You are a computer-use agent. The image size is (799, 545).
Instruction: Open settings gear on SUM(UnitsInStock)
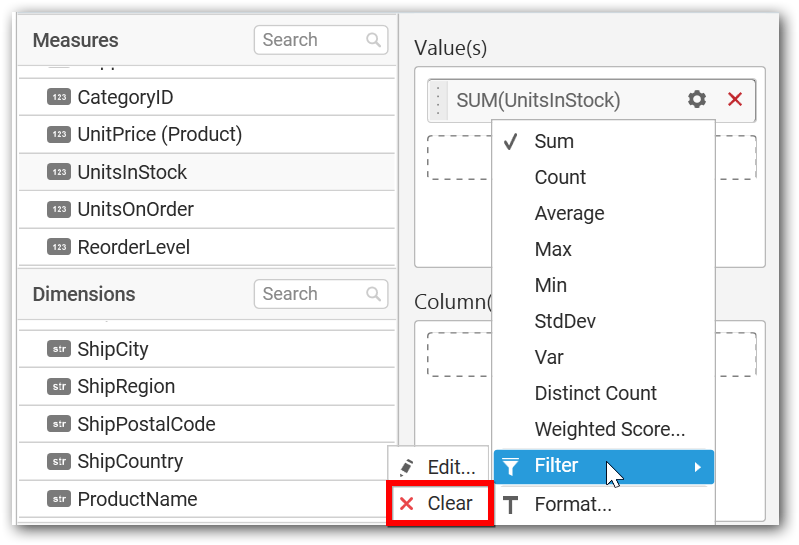[x=697, y=99]
